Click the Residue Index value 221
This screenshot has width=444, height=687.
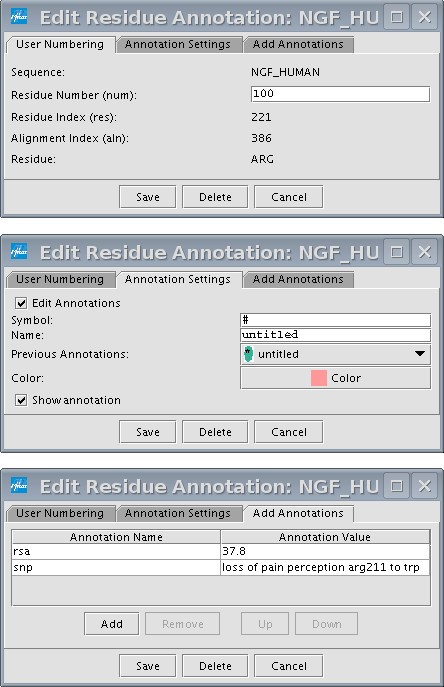(x=261, y=117)
